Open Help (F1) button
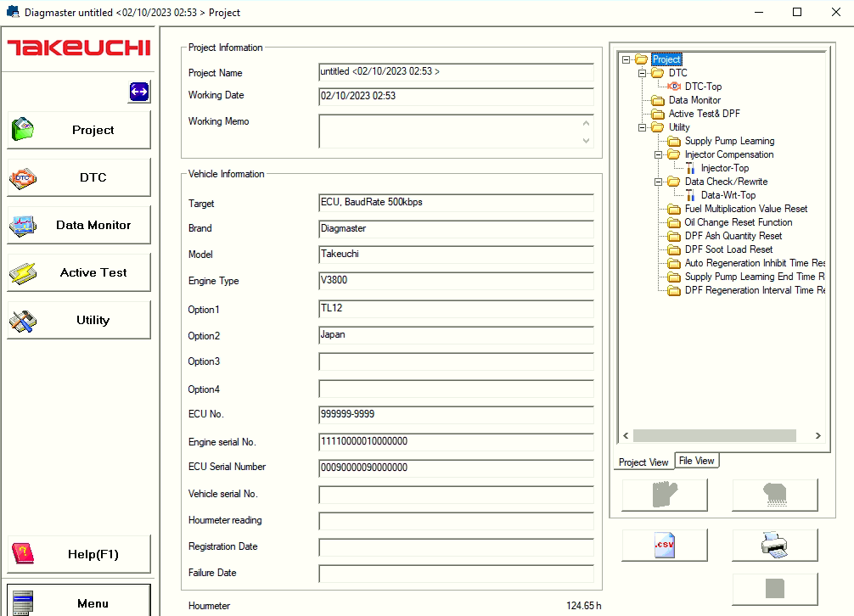The image size is (854, 616). 79,554
